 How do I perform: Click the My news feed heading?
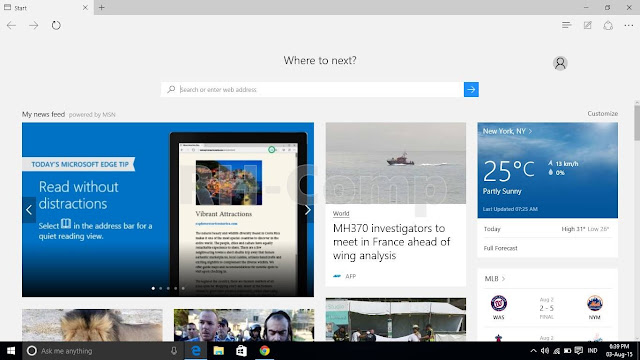(x=43, y=114)
